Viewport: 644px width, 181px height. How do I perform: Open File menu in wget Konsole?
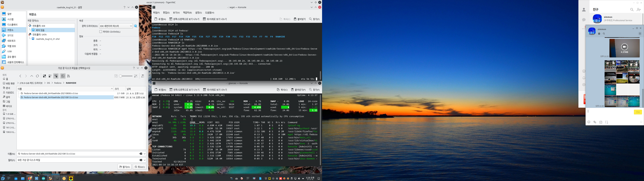[x=156, y=13]
